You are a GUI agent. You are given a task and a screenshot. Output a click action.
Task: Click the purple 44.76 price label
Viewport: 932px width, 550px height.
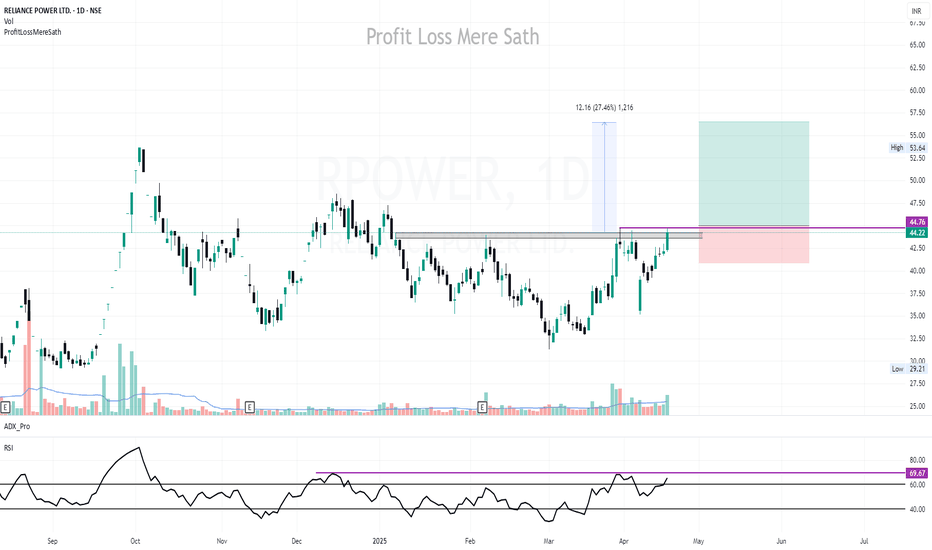917,222
